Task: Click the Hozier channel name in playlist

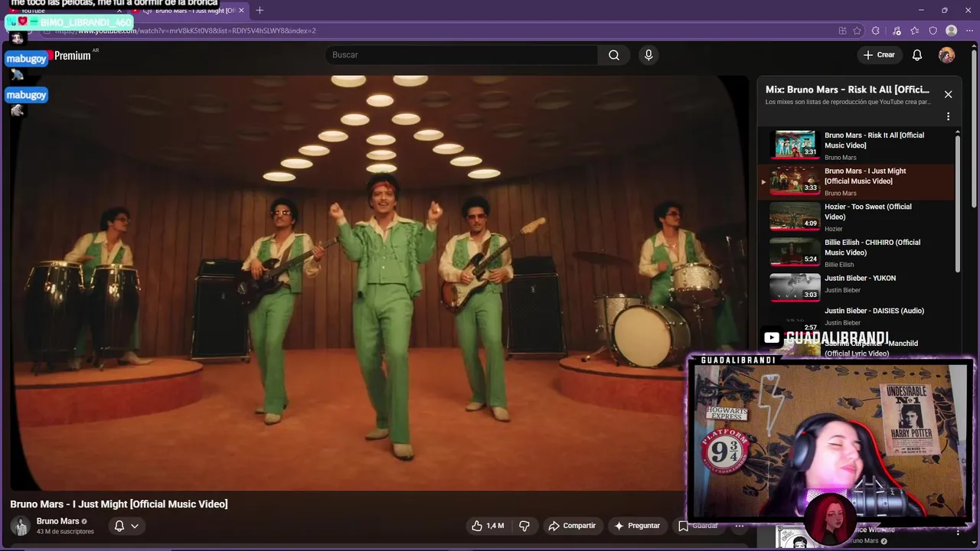Action: tap(834, 229)
